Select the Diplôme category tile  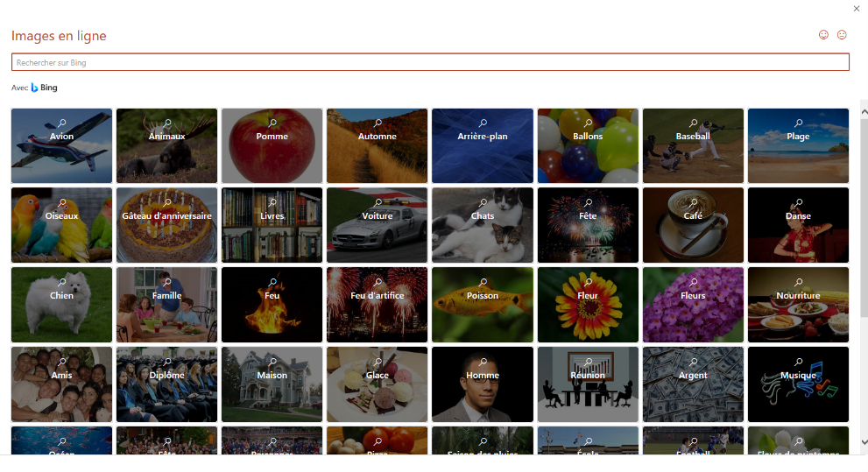166,384
